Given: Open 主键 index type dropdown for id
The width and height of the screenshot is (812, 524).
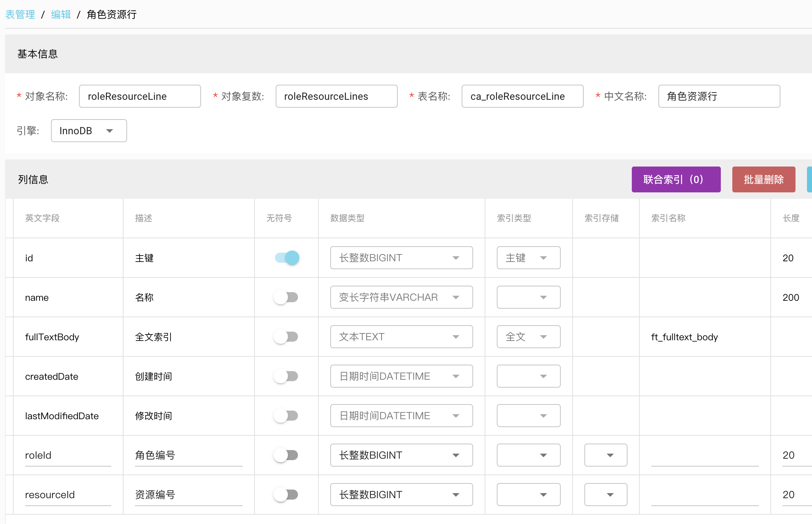Looking at the screenshot, I should pyautogui.click(x=528, y=258).
